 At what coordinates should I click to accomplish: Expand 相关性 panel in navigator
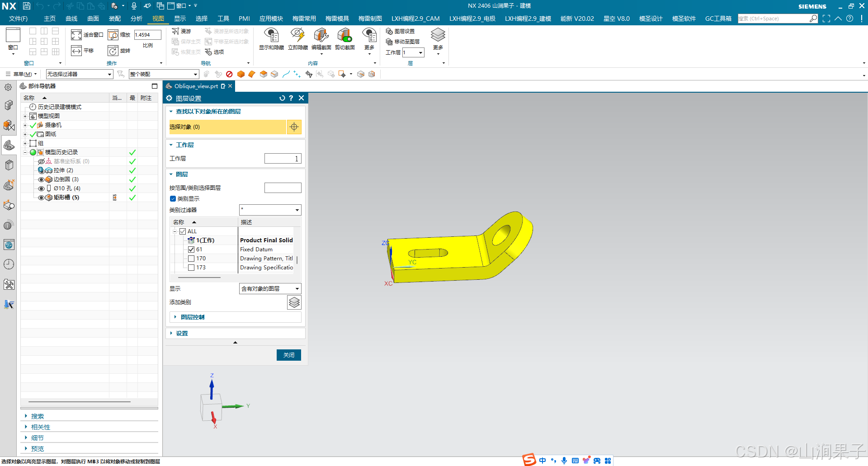pos(40,427)
